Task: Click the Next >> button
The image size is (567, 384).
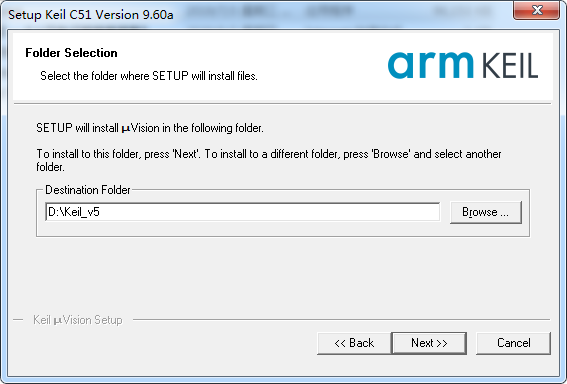Action: click(429, 343)
